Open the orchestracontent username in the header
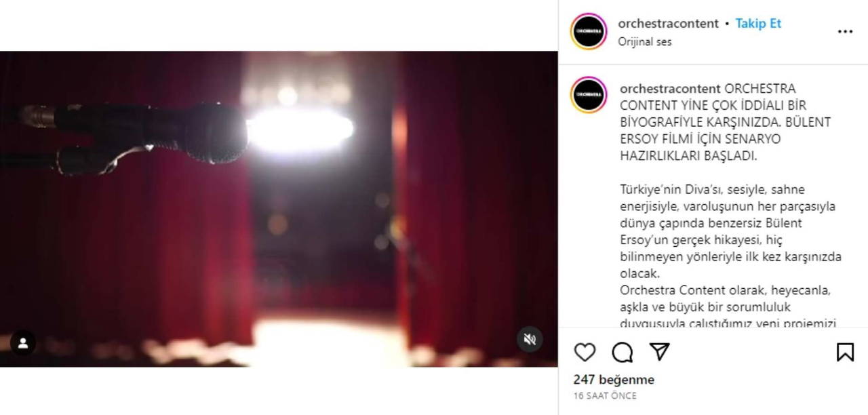This screenshot has width=868, height=415. [x=668, y=23]
